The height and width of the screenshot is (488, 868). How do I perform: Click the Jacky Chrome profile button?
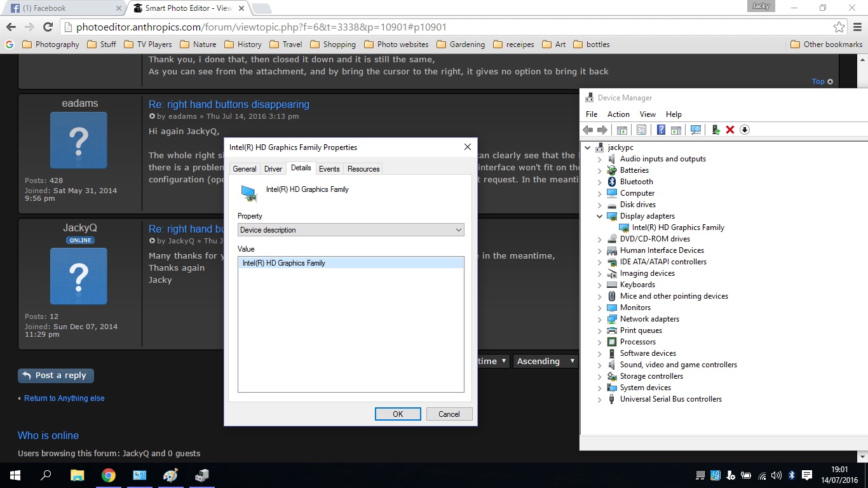pyautogui.click(x=761, y=6)
